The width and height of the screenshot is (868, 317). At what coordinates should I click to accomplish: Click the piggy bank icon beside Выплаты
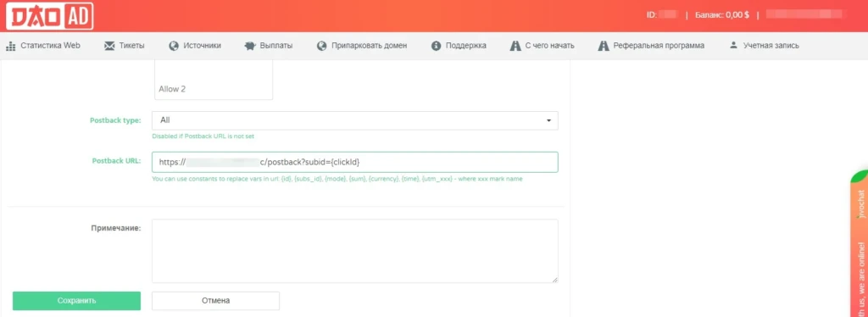(250, 46)
